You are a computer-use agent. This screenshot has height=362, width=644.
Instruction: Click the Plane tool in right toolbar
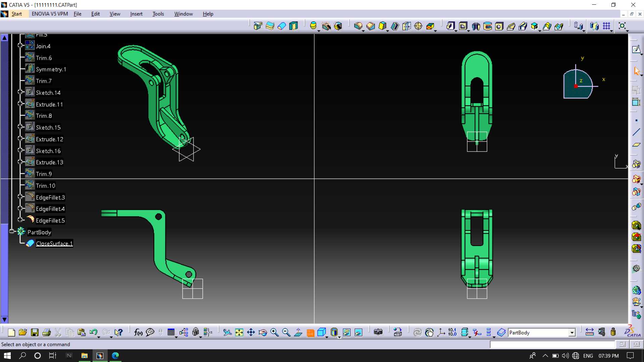pyautogui.click(x=636, y=145)
